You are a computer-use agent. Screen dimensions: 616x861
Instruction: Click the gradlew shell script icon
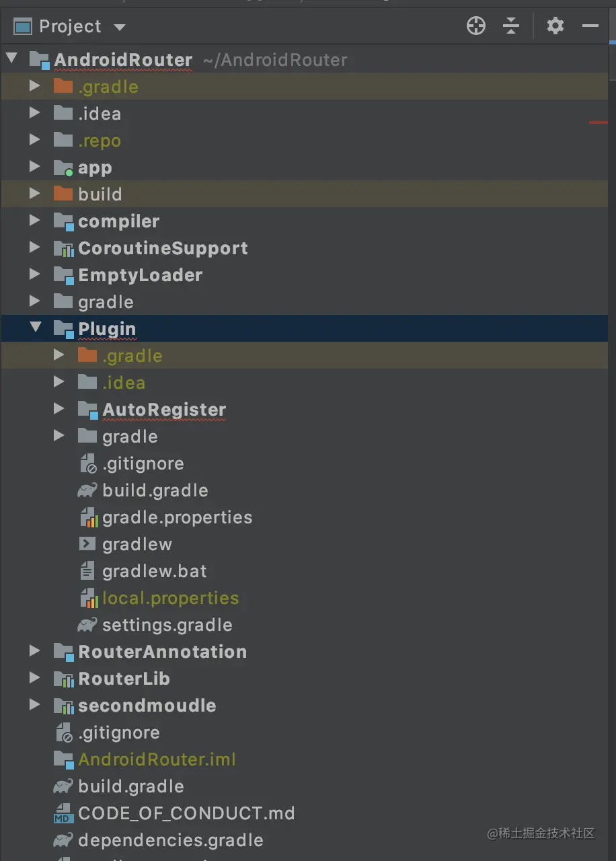pyautogui.click(x=87, y=544)
